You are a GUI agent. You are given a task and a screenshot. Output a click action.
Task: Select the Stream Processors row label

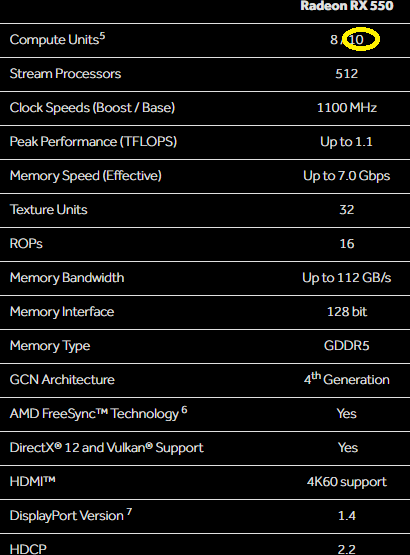pyautogui.click(x=65, y=74)
